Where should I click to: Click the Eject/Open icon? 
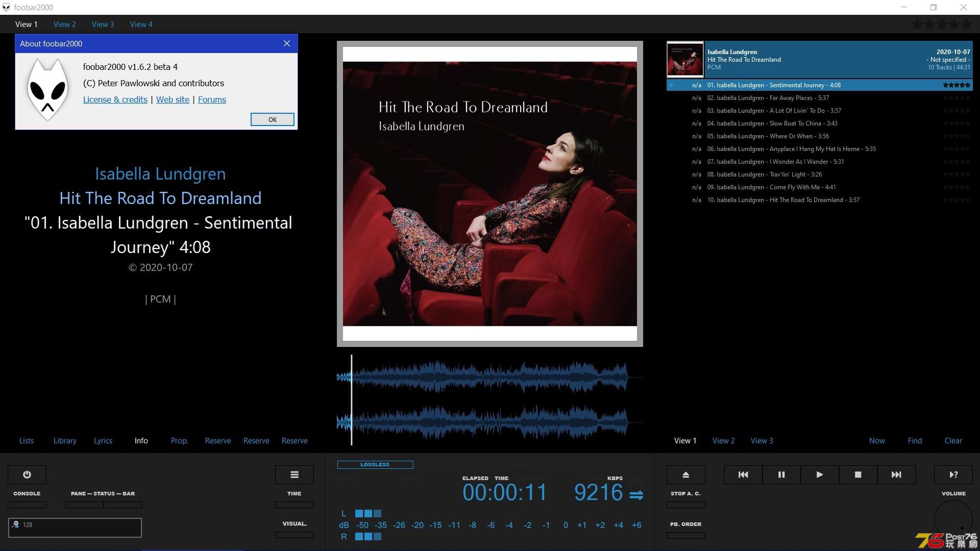[686, 473]
